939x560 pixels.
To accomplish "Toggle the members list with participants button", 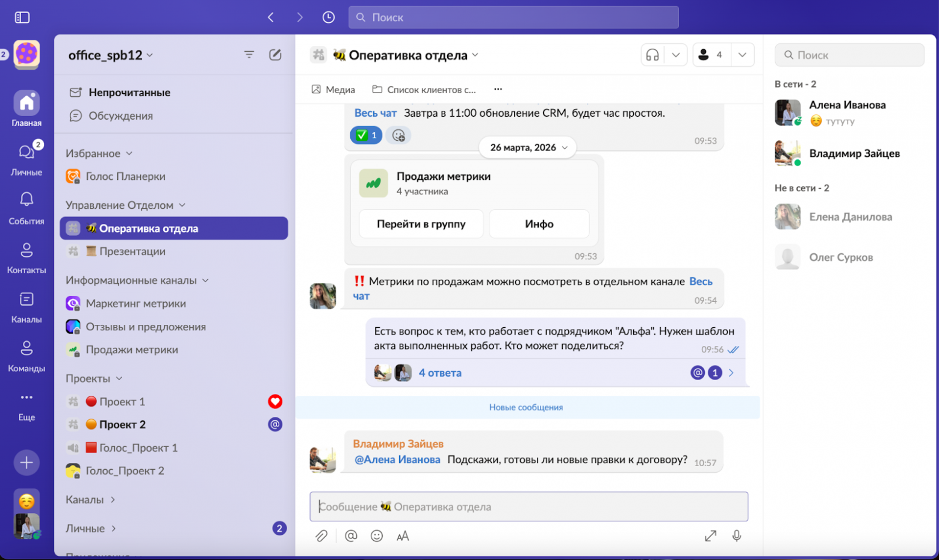I will point(711,55).
